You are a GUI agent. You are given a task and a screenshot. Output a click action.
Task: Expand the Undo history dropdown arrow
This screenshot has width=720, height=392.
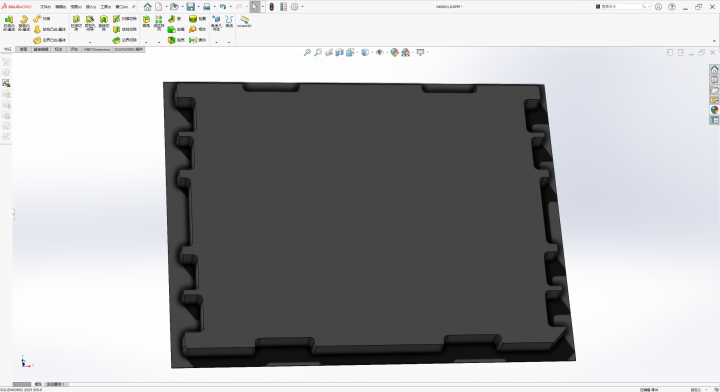[230, 7]
